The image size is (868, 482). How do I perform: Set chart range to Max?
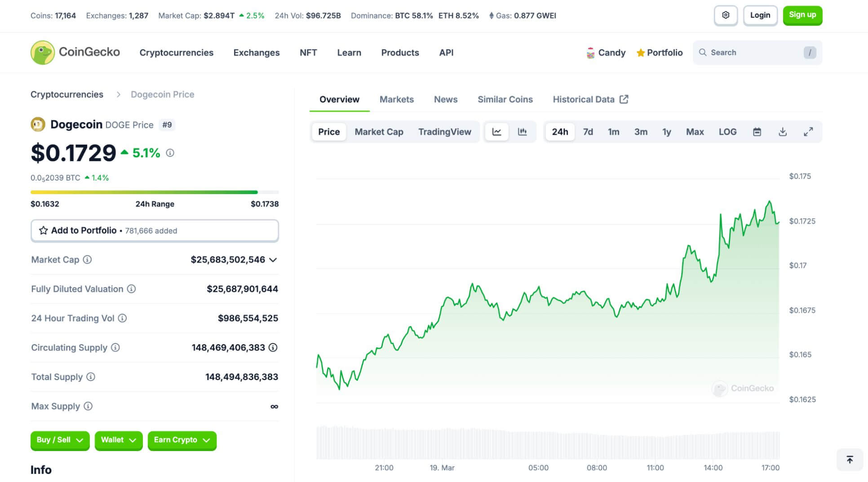coord(695,132)
